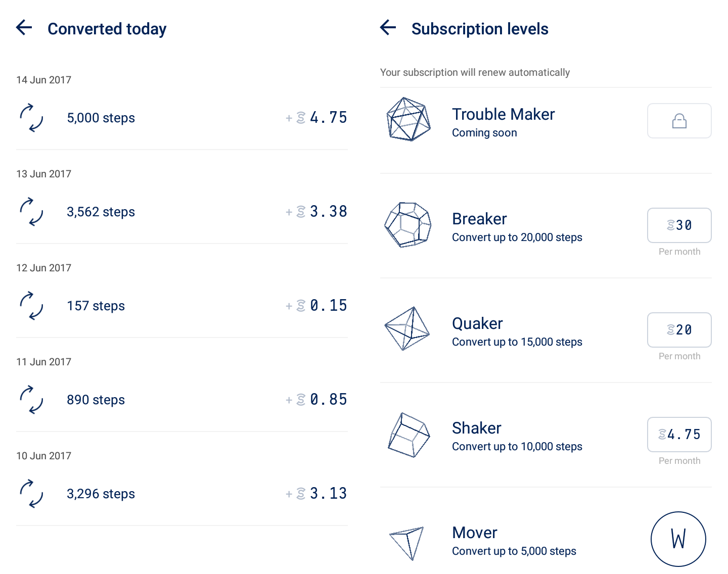Tap the convert icon for 13 Jun 2017
Screen dimensions: 728x574
(x=31, y=212)
